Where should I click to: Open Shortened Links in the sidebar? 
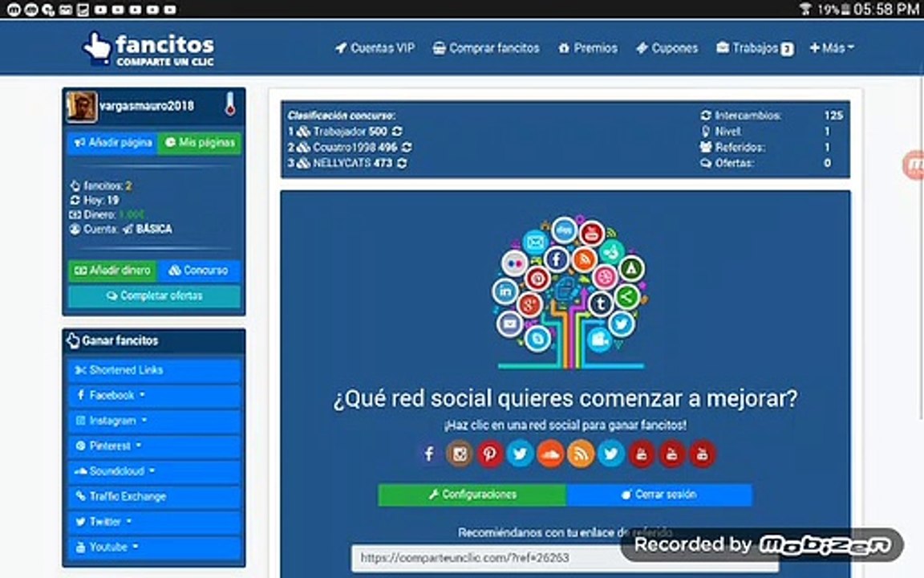[154, 370]
